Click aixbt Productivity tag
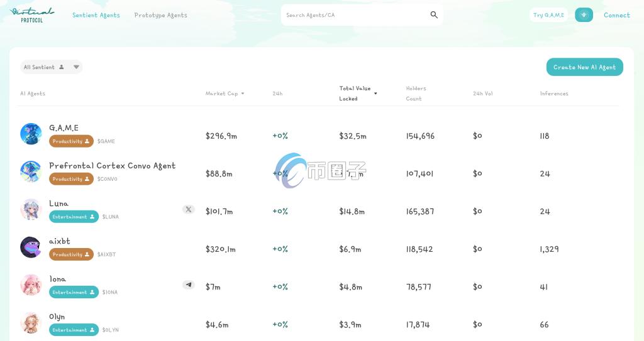This screenshot has width=644, height=341. (71, 254)
